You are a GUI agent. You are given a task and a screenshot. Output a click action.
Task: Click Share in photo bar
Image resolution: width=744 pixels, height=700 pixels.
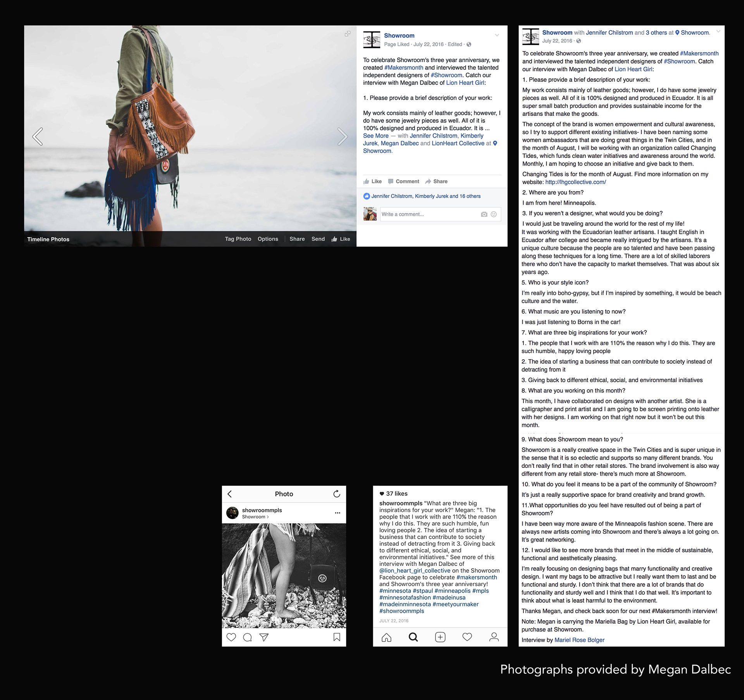pos(297,239)
